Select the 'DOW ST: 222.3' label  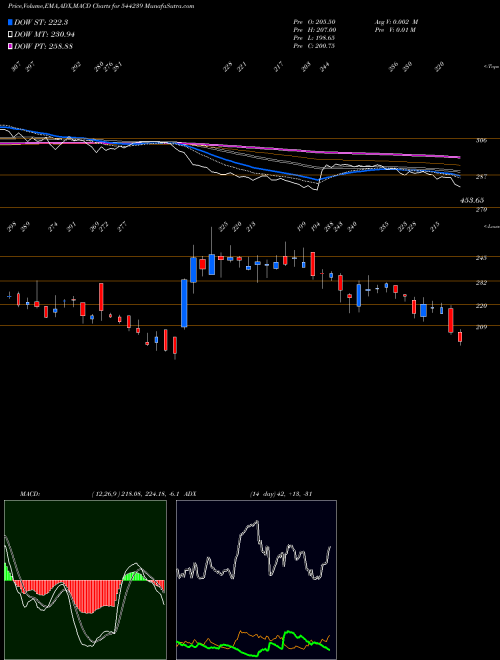[41, 22]
